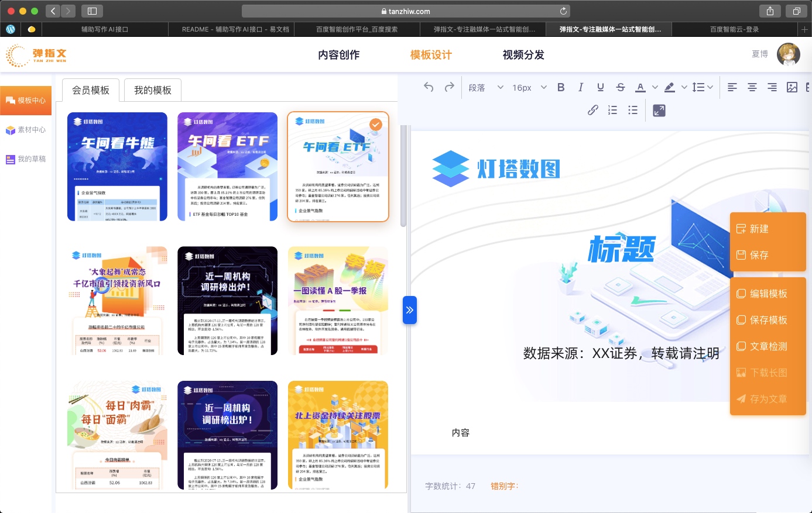812x513 pixels.
Task: Open 我的草稿 in the sidebar
Action: (26, 159)
